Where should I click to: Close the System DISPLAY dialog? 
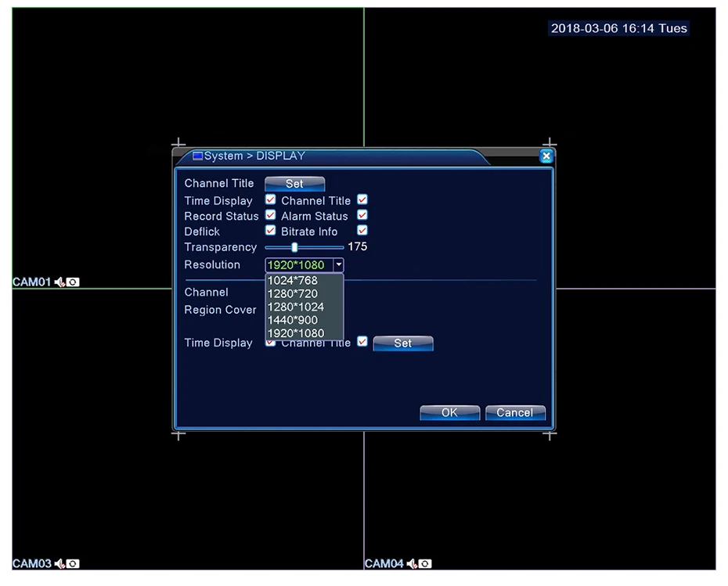[x=546, y=156]
